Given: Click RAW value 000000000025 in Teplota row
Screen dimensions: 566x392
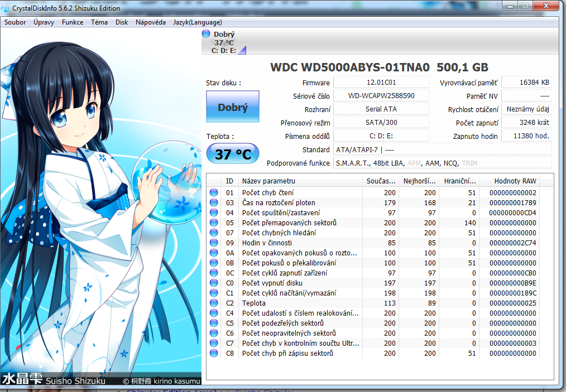Looking at the screenshot, I should tap(512, 303).
